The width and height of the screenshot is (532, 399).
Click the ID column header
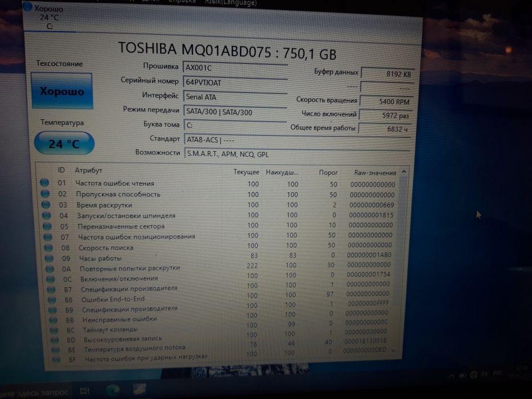point(61,170)
